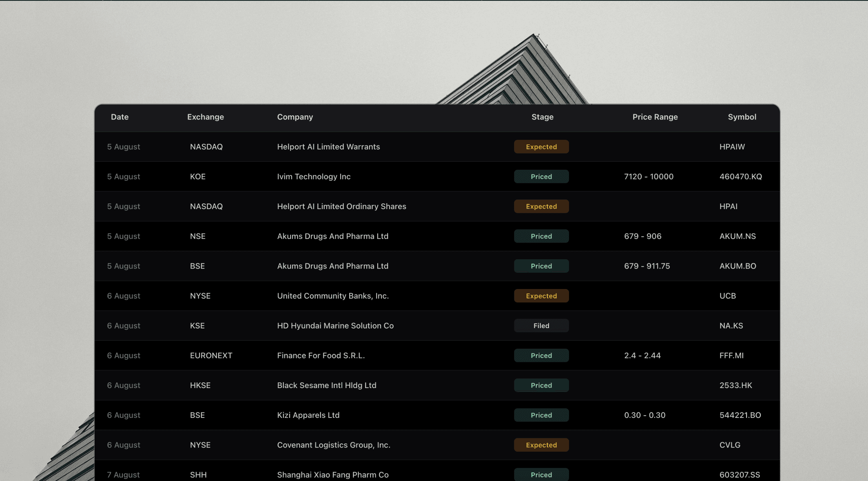Click the 679 - 911.75 price range
Viewport: 868px width, 481px height.
(x=647, y=266)
